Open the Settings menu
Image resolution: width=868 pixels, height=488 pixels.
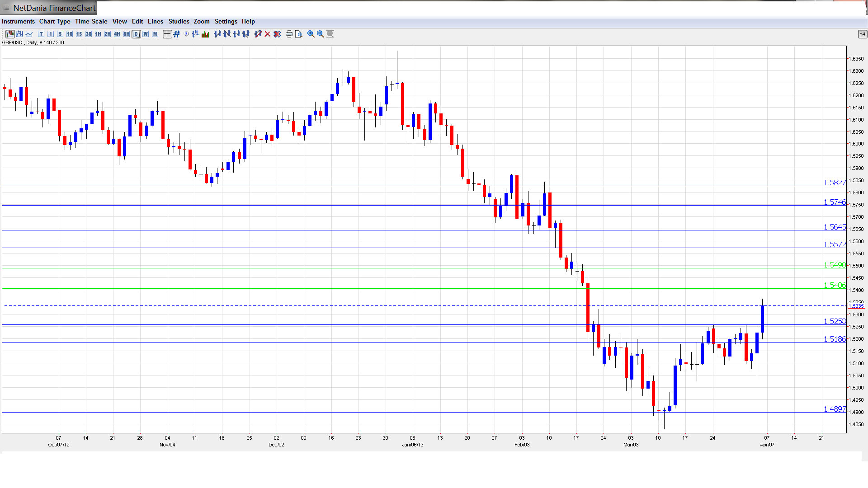(226, 21)
